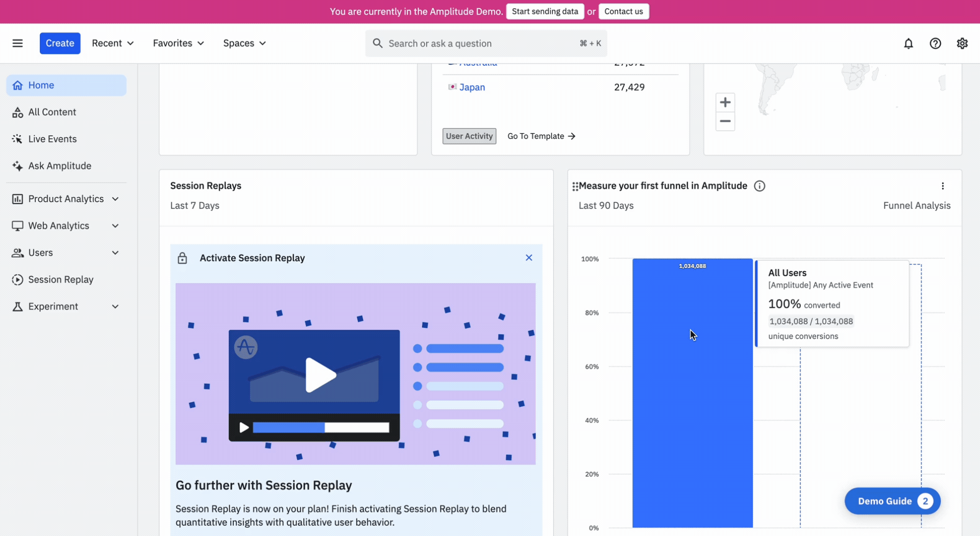The width and height of the screenshot is (980, 536).
Task: Open the settings gear icon
Action: pos(962,43)
